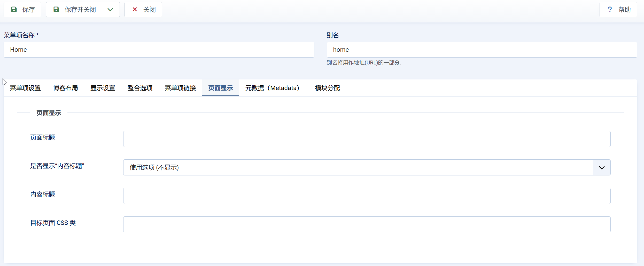Click the red X close icon
This screenshot has height=266, width=644.
coord(135,10)
